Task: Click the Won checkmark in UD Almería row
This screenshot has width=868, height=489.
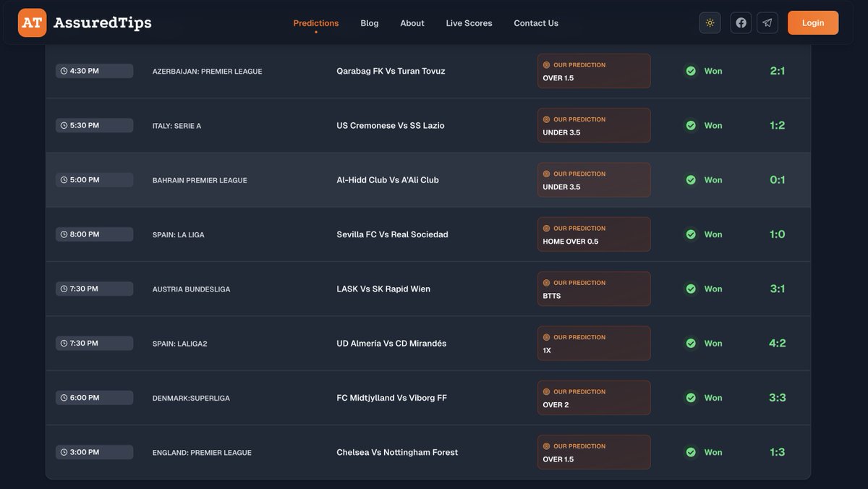Action: (x=691, y=343)
